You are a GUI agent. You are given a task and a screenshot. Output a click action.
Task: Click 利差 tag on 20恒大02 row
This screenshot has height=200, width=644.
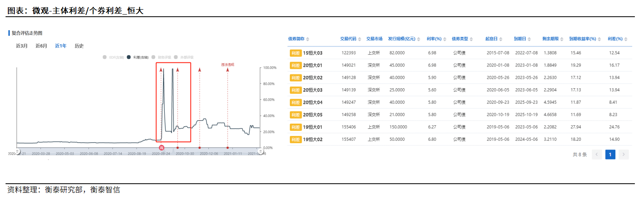(x=295, y=78)
